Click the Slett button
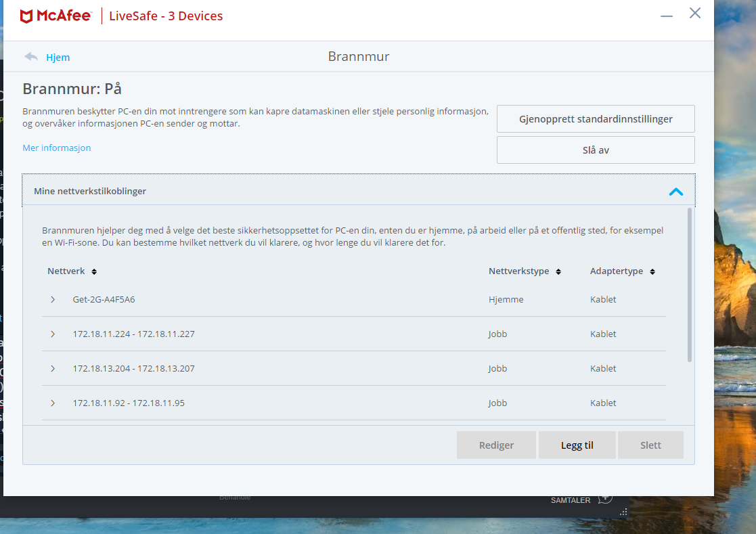Screen dimensions: 756x534 [x=650, y=445]
